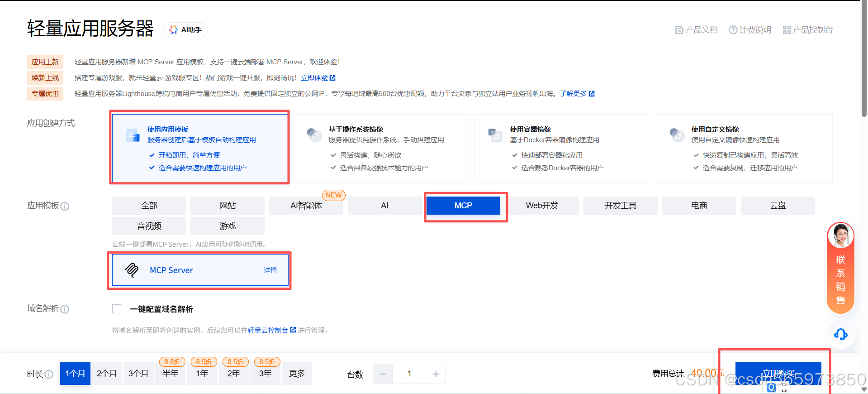
Task: Switch to 全部 template tab
Action: pos(149,206)
